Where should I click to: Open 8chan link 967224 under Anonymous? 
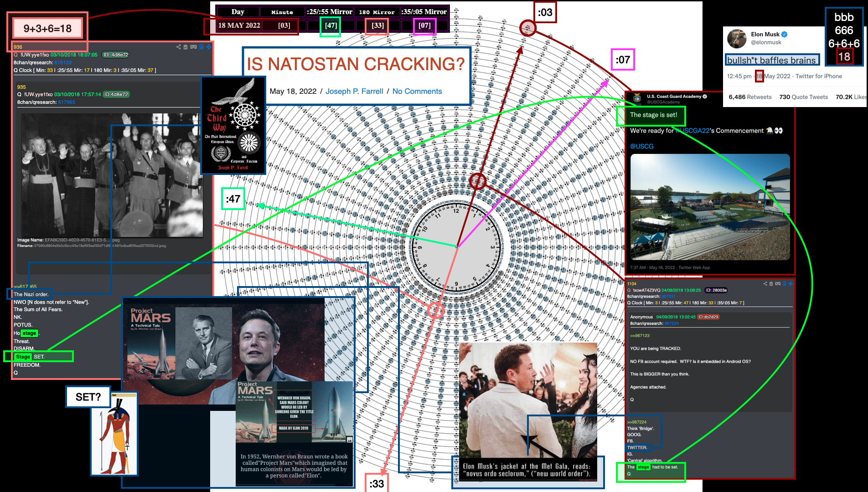click(672, 323)
